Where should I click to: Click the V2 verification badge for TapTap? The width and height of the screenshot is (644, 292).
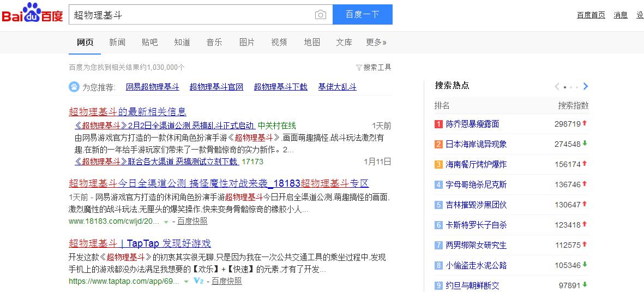199,281
